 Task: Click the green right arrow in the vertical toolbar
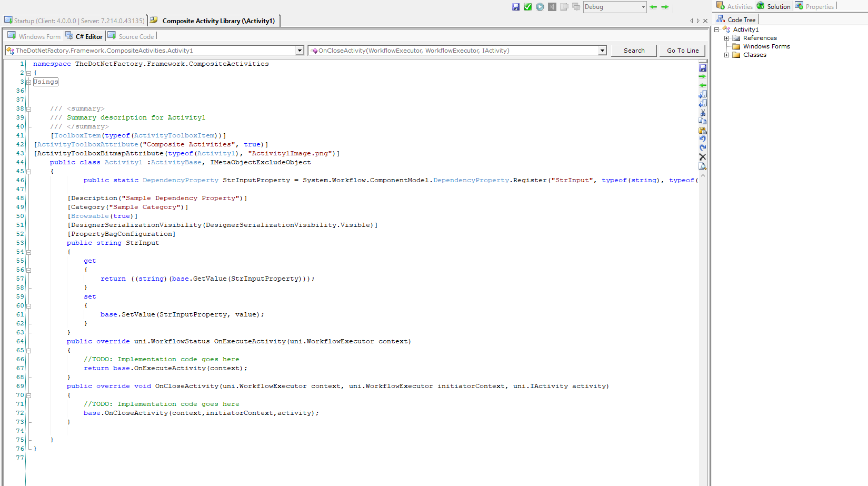point(703,76)
